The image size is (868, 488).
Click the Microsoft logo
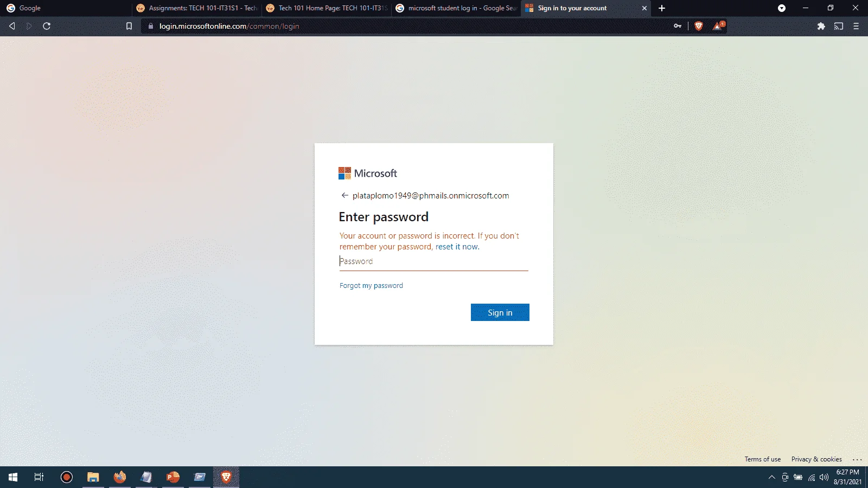point(368,173)
